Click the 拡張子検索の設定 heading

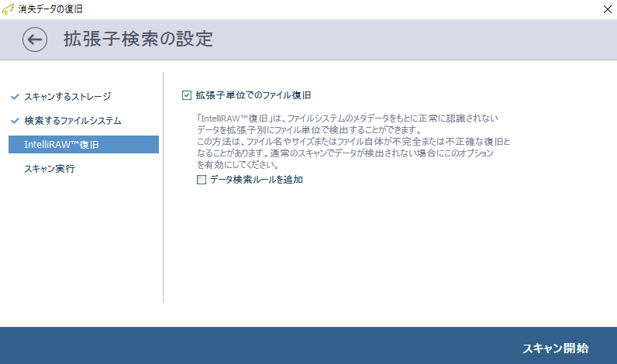[138, 39]
